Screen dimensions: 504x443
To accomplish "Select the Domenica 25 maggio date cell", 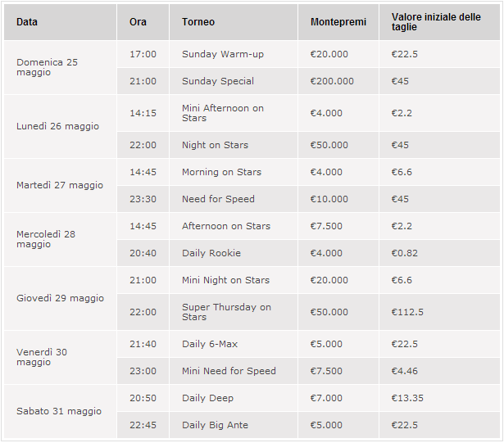I will pos(60,67).
